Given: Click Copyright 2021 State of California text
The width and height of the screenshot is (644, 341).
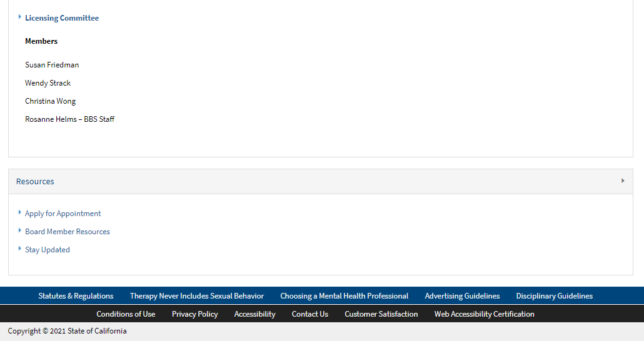Looking at the screenshot, I should [67, 331].
